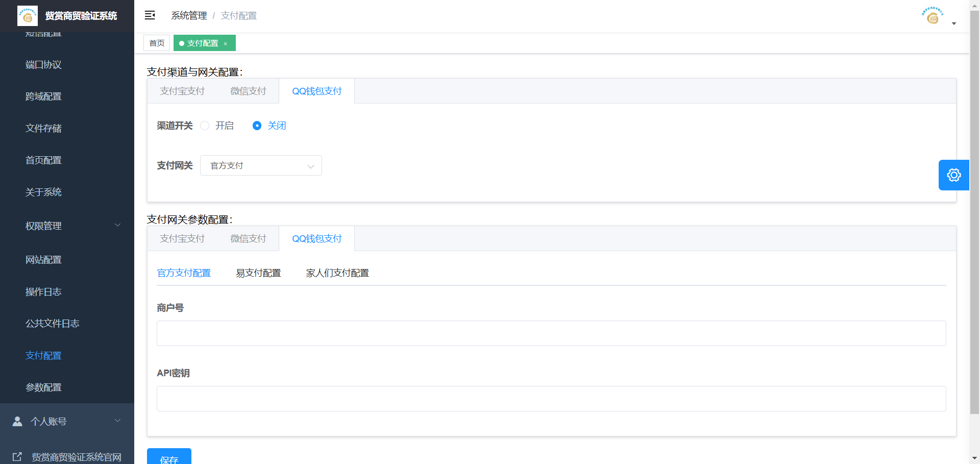Click scrollbar down arrow at bottom right

click(x=974, y=458)
